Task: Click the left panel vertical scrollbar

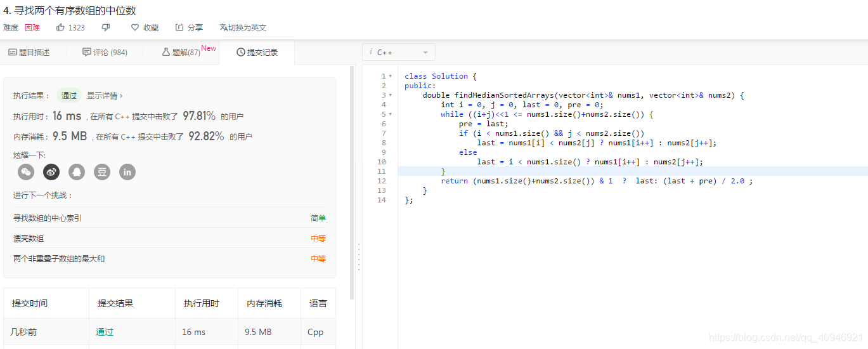Action: tap(353, 182)
